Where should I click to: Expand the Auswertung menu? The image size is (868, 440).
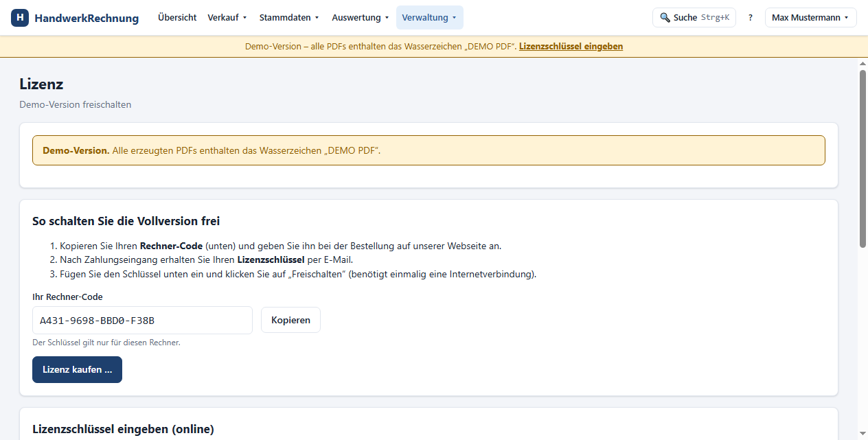tap(361, 18)
